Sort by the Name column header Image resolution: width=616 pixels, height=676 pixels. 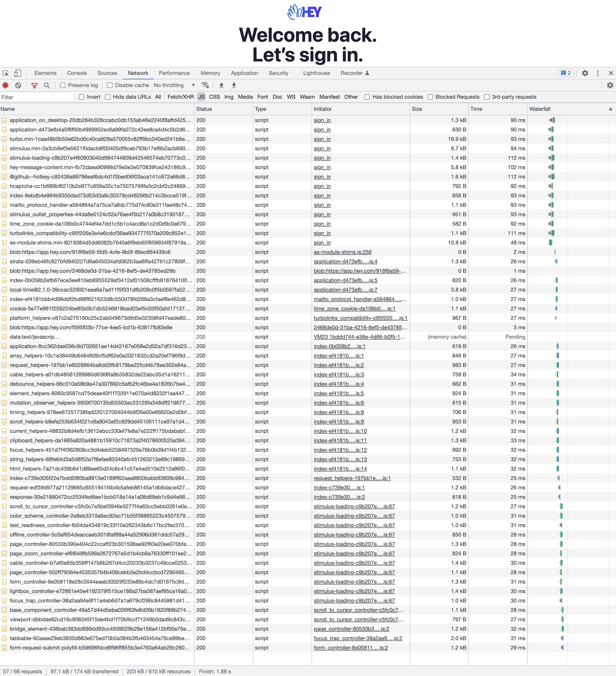point(97,109)
